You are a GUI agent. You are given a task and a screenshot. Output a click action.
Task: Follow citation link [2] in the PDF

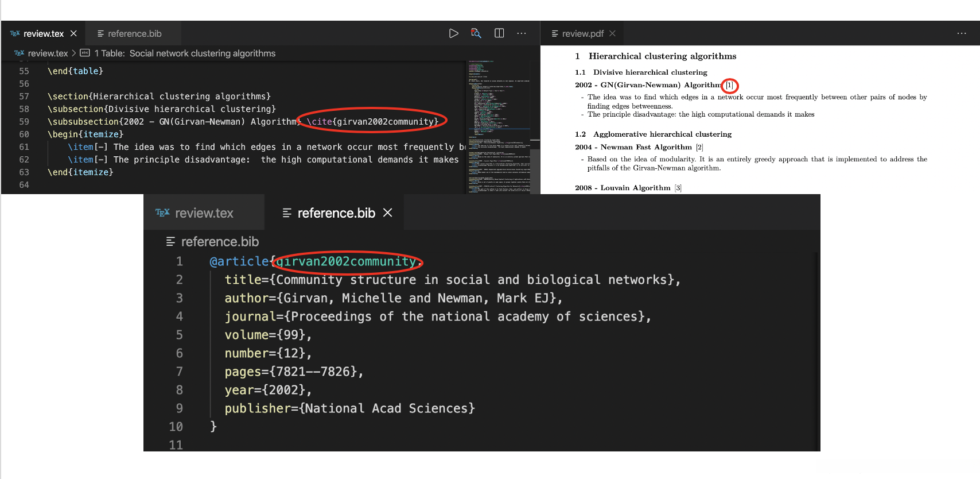(699, 147)
